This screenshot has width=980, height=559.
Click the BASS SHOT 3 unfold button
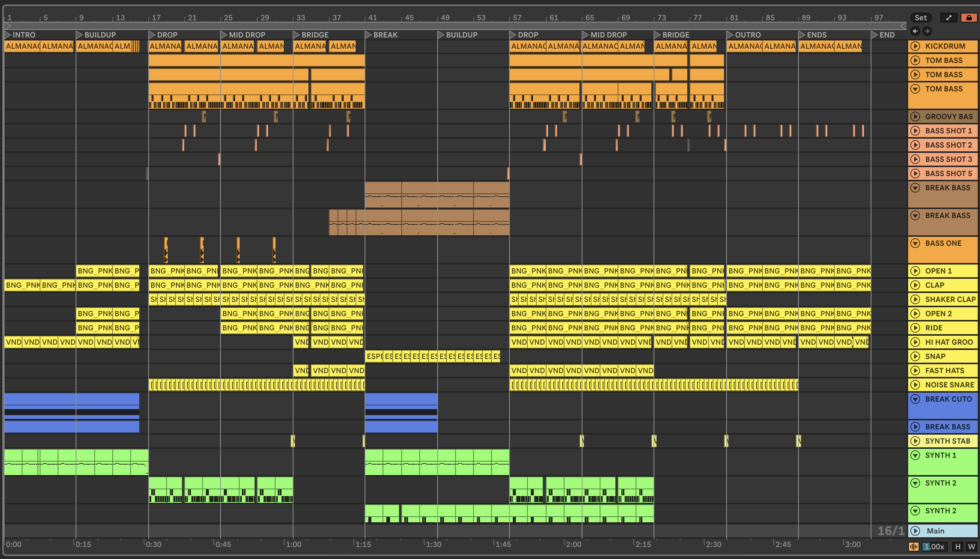(915, 159)
